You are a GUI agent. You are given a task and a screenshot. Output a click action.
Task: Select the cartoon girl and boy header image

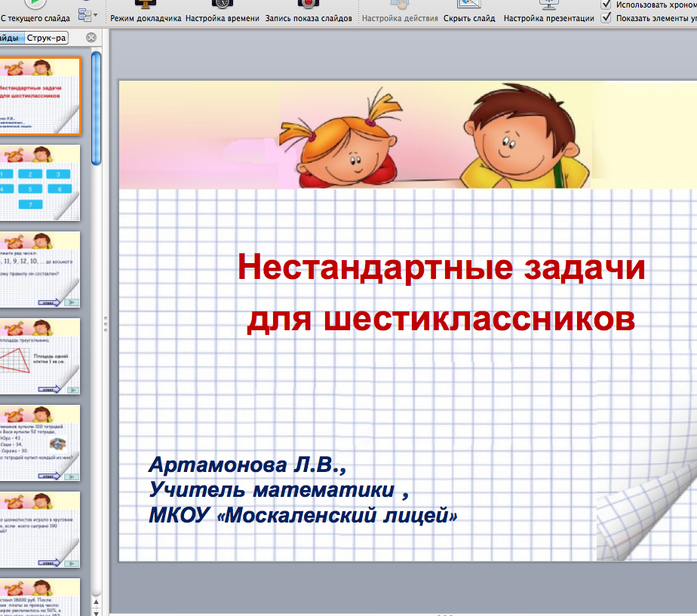click(407, 135)
